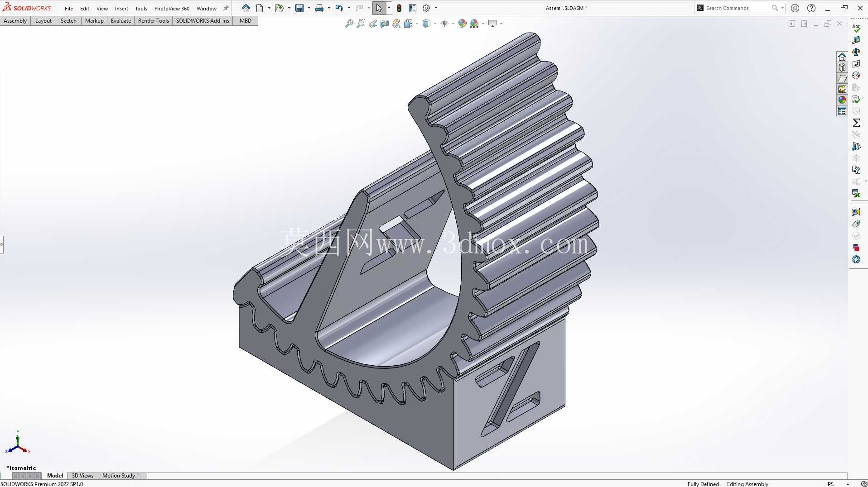The image size is (868, 487).
Task: Click the Measure tool icon
Action: coord(856,40)
